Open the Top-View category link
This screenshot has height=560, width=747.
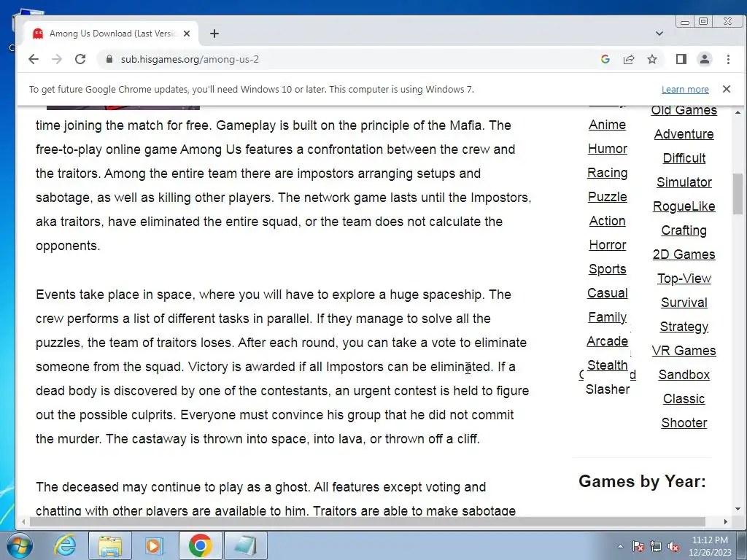684,279
